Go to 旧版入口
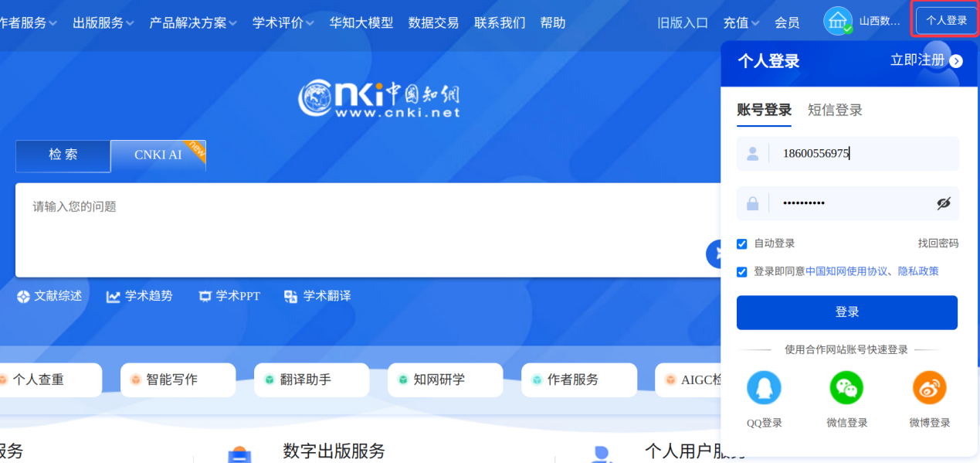The width and height of the screenshot is (980, 463). (683, 23)
